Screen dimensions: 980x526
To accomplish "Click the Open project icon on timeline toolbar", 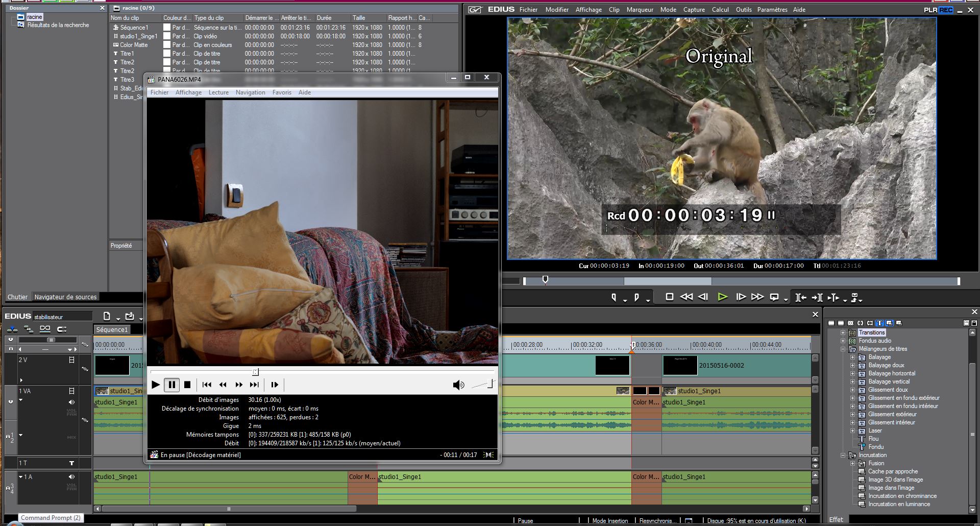I will (130, 316).
